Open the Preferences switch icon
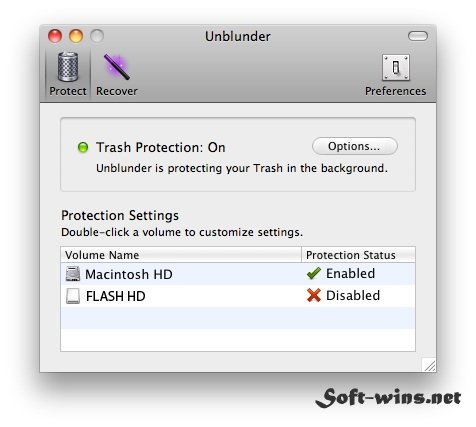The width and height of the screenshot is (476, 427). 396,68
